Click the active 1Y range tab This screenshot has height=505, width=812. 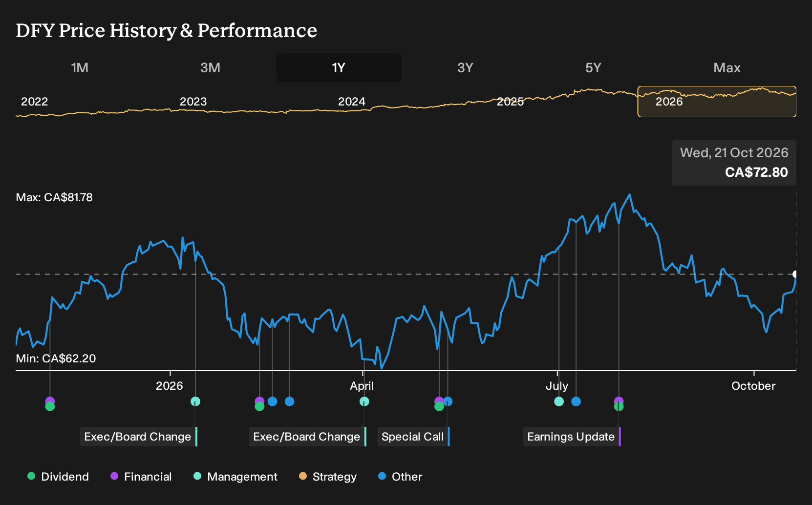(339, 67)
